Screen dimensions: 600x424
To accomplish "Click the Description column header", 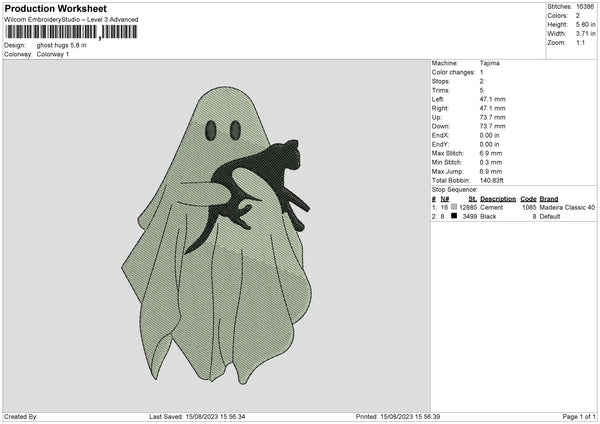I will click(497, 198).
